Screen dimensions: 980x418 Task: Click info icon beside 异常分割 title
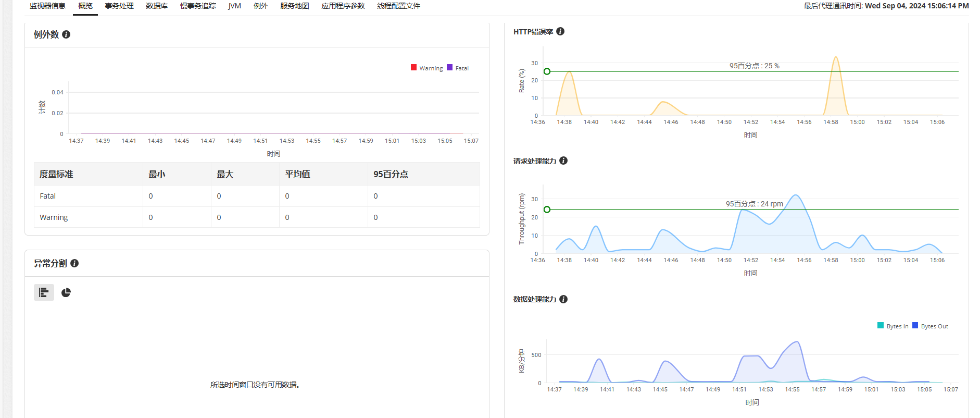tap(74, 263)
